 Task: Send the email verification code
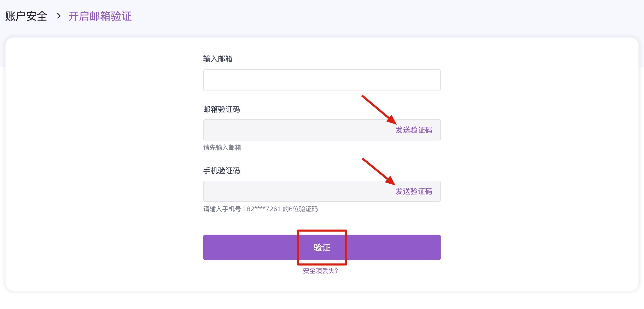point(413,130)
